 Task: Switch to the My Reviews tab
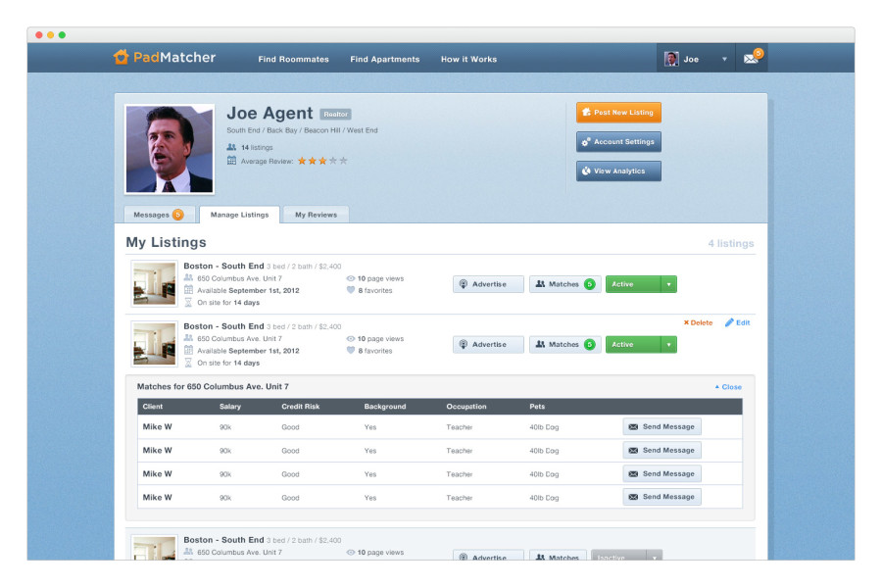click(x=317, y=215)
